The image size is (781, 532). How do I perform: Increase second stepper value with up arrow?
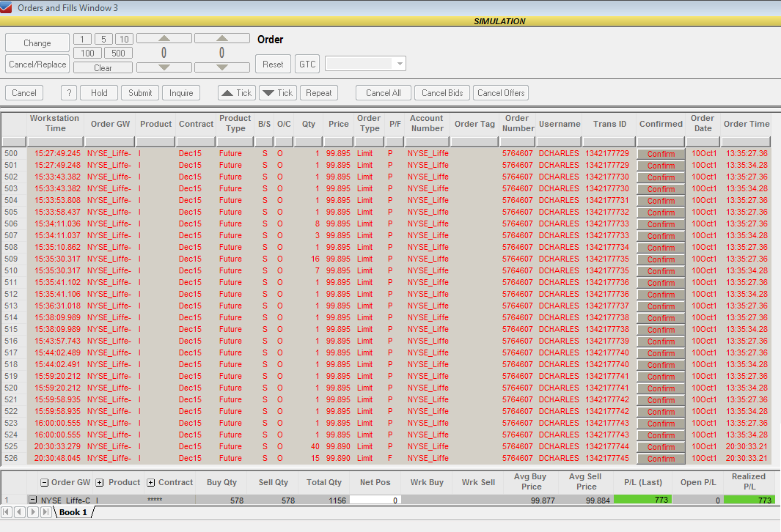coord(222,38)
